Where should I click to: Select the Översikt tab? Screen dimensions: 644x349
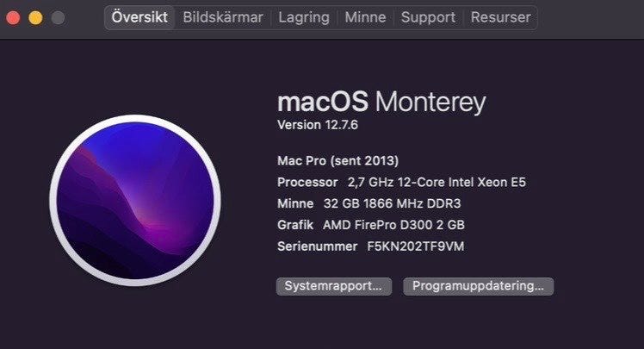click(x=140, y=17)
